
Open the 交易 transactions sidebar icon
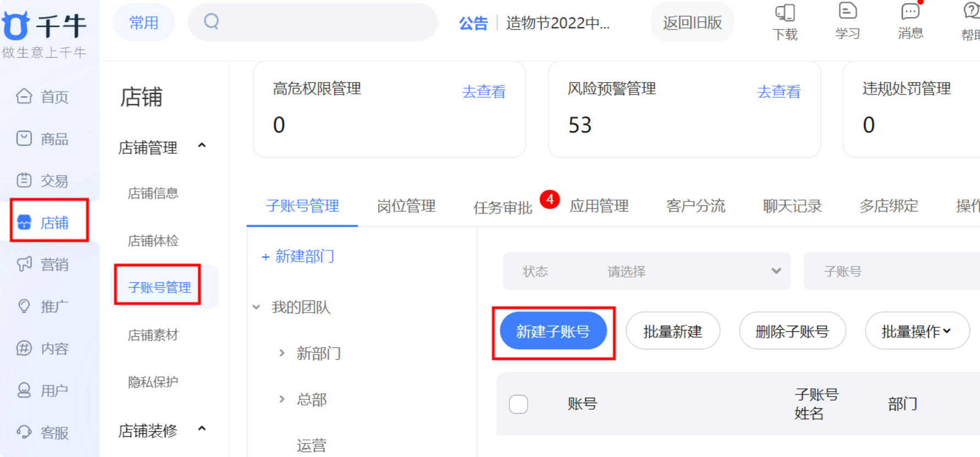click(x=24, y=180)
